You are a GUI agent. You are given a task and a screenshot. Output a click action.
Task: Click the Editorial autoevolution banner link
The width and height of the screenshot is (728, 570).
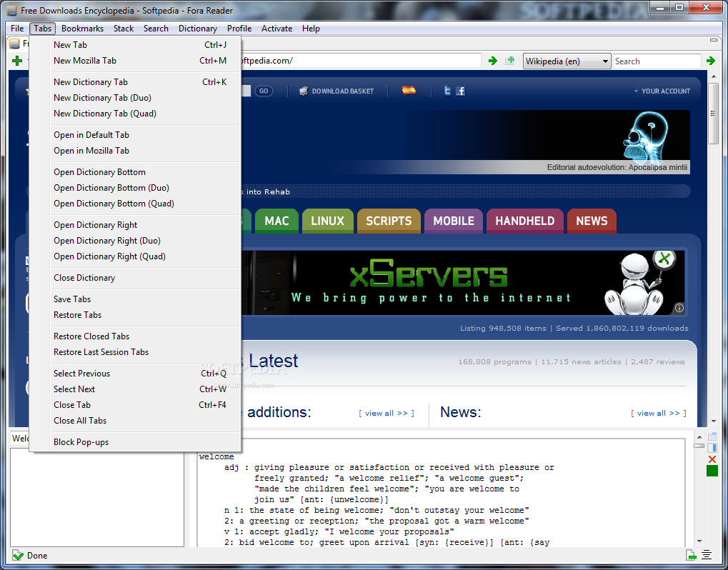click(x=617, y=167)
